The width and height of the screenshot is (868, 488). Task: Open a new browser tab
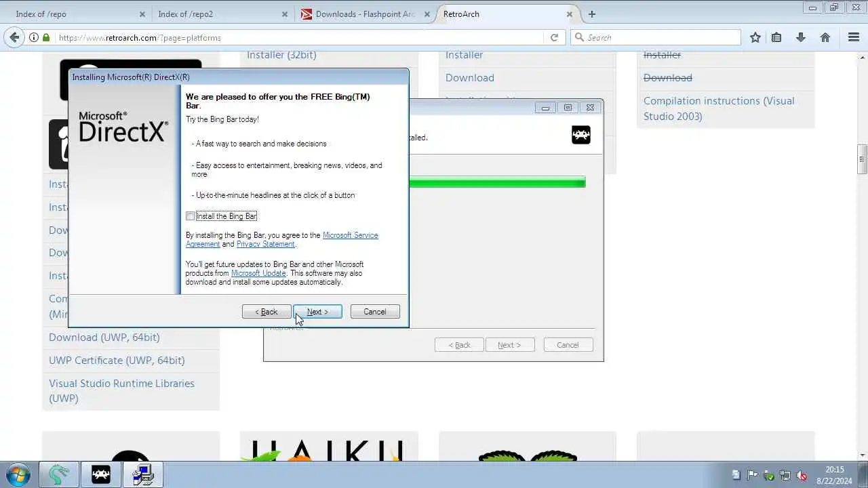(x=592, y=14)
